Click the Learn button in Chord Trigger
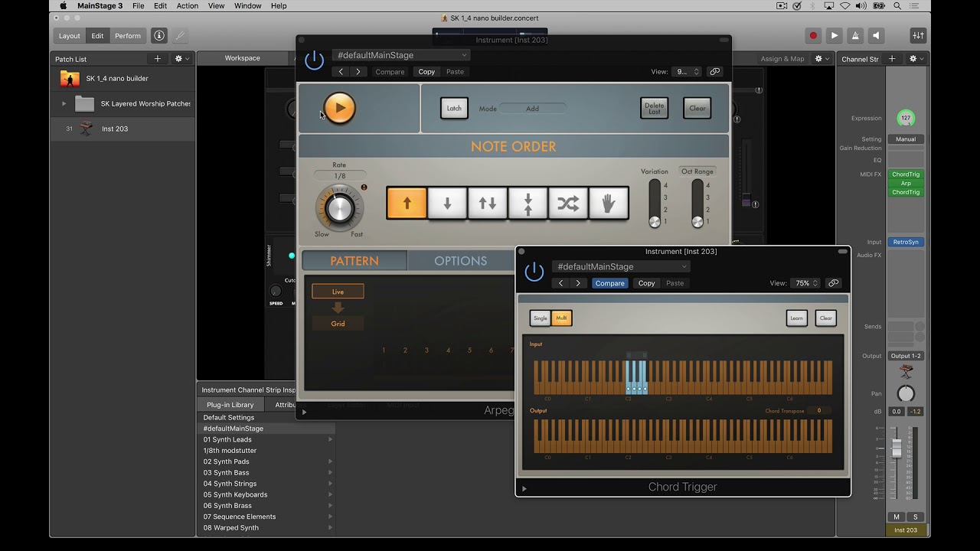Screen dimensions: 980x551 point(796,318)
